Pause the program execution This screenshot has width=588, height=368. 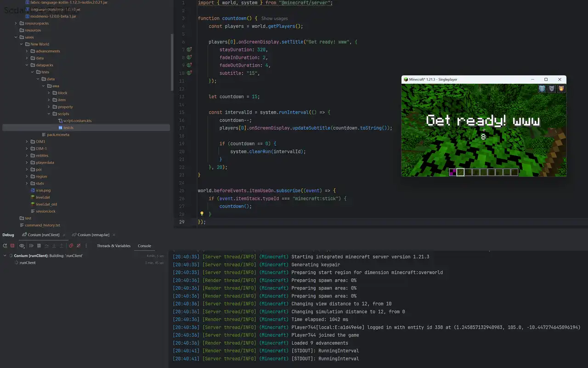coord(39,246)
